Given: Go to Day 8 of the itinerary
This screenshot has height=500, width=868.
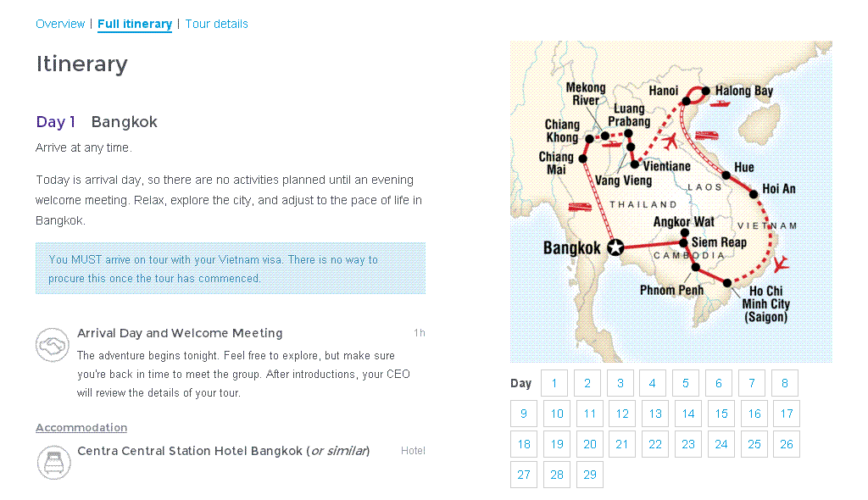Looking at the screenshot, I should 785,383.
